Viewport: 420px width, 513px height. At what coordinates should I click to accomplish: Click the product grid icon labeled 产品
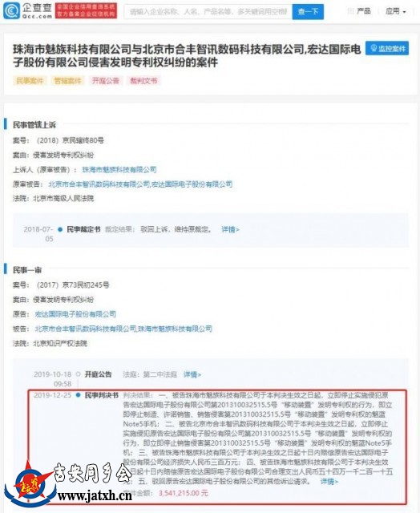click(350, 11)
